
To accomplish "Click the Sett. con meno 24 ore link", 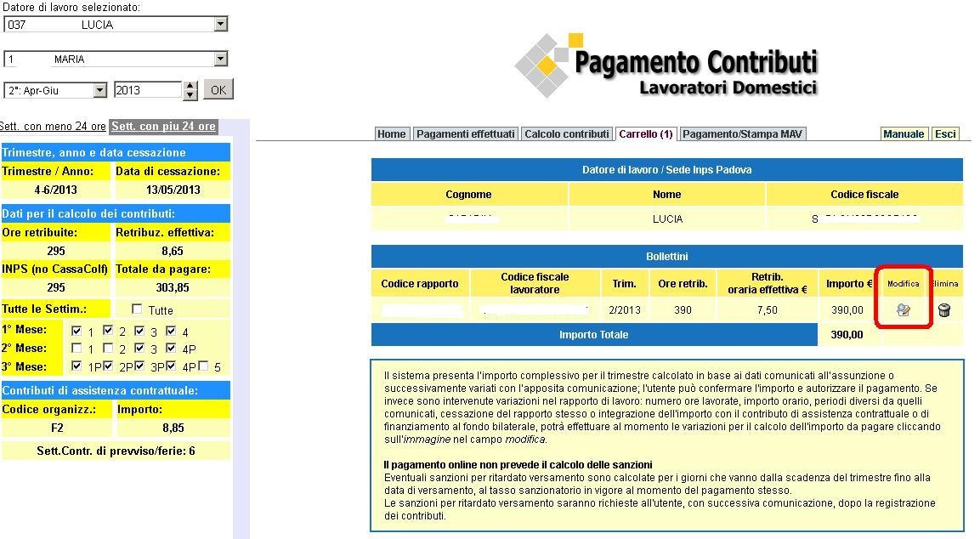I will 53,127.
